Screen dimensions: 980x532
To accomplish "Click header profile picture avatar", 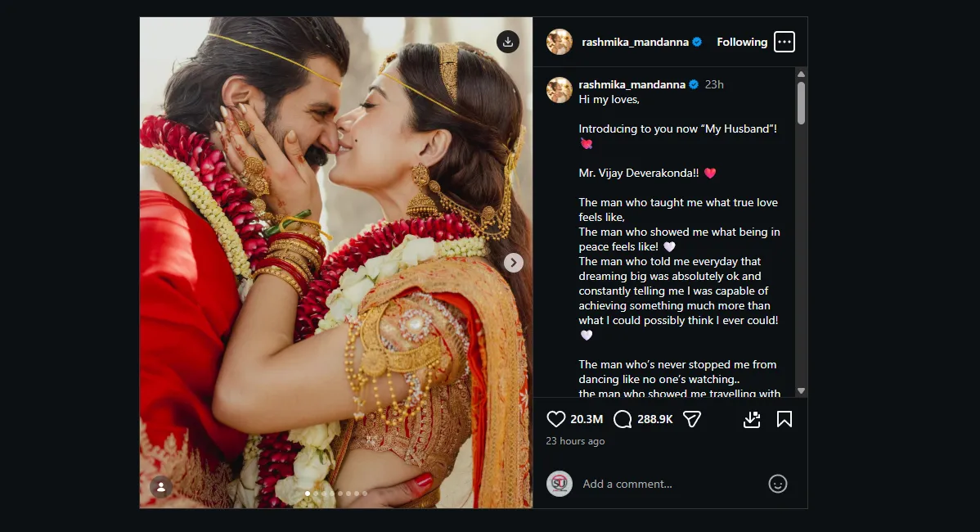I will pos(560,42).
